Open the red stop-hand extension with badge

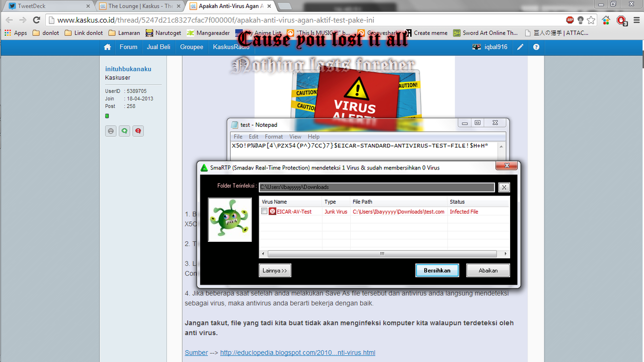coord(622,20)
